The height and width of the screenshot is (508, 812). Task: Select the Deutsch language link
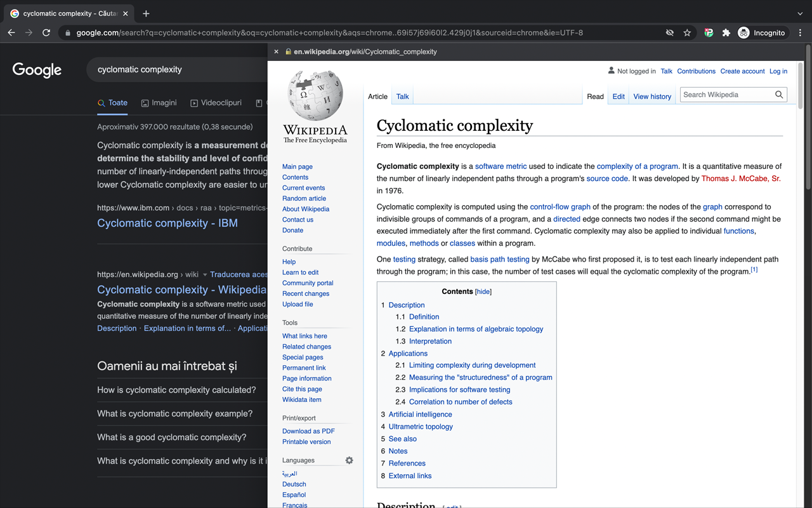(294, 484)
